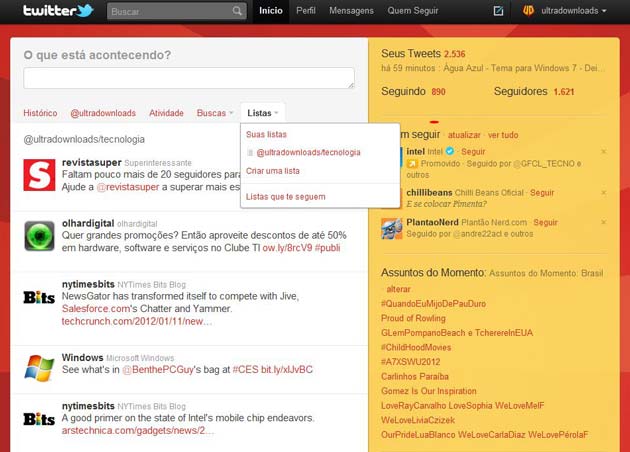Image resolution: width=630 pixels, height=452 pixels.
Task: Open the chillibeans account name
Action: click(429, 192)
